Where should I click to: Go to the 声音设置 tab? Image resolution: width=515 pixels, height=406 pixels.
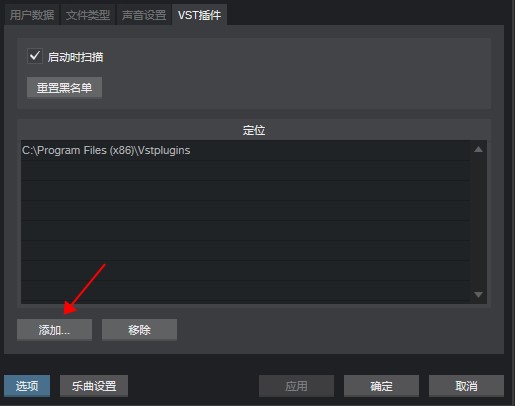[x=144, y=15]
